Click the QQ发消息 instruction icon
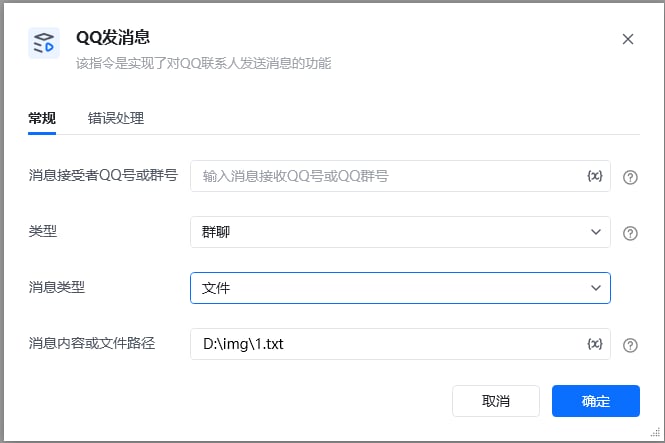Image resolution: width=665 pixels, height=443 pixels. [x=44, y=43]
